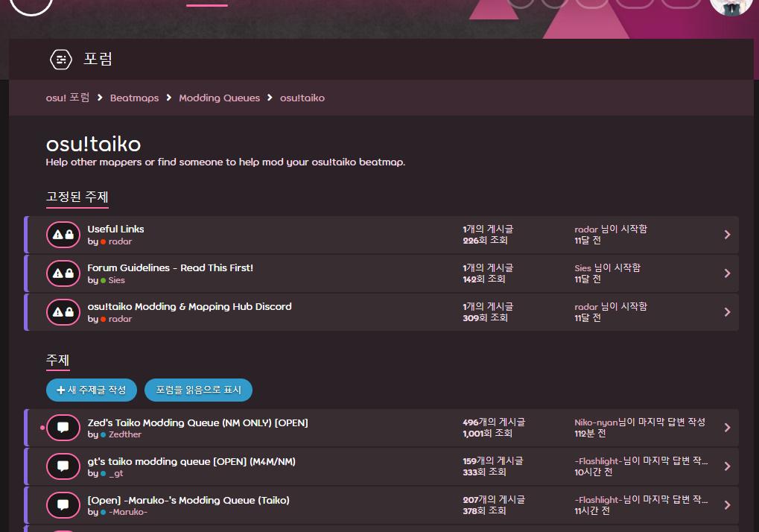Open Sies's profile under Forum Guidelines
The width and height of the screenshot is (759, 532).
point(117,280)
